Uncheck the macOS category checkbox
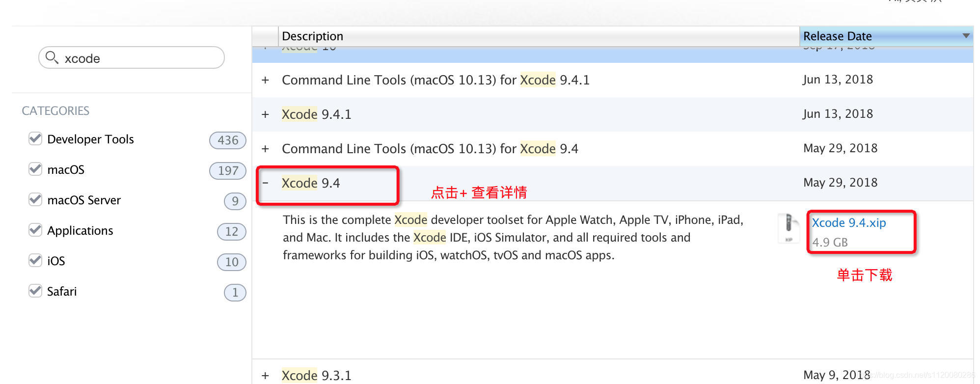Viewport: 980px width, 384px height. pyautogui.click(x=35, y=169)
